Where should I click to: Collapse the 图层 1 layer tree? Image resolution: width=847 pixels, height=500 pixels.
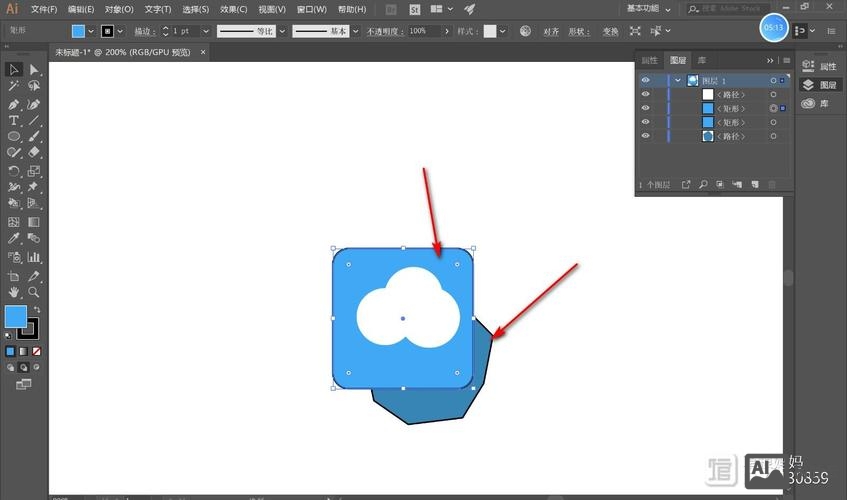click(678, 80)
